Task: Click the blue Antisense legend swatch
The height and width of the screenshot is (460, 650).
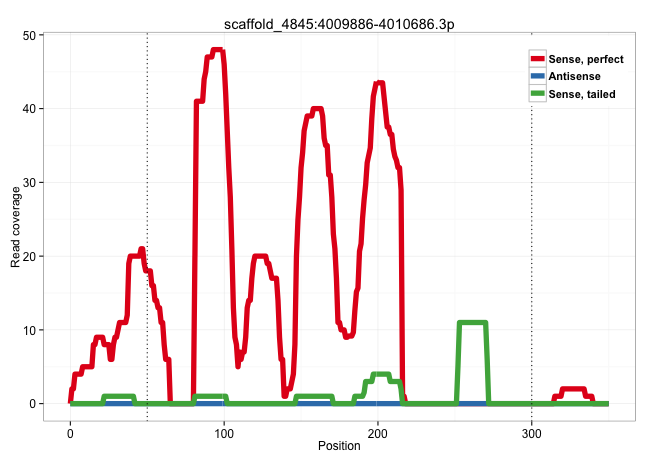Action: pyautogui.click(x=538, y=77)
